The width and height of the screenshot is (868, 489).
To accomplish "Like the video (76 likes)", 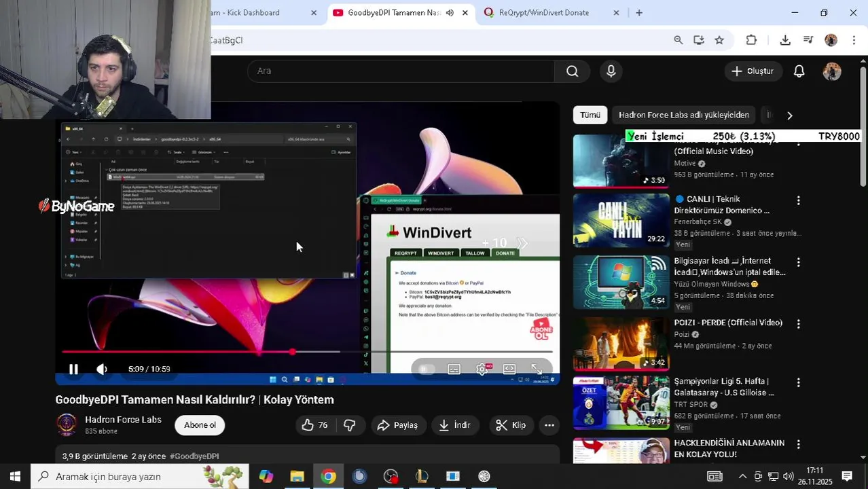I will pos(315,425).
